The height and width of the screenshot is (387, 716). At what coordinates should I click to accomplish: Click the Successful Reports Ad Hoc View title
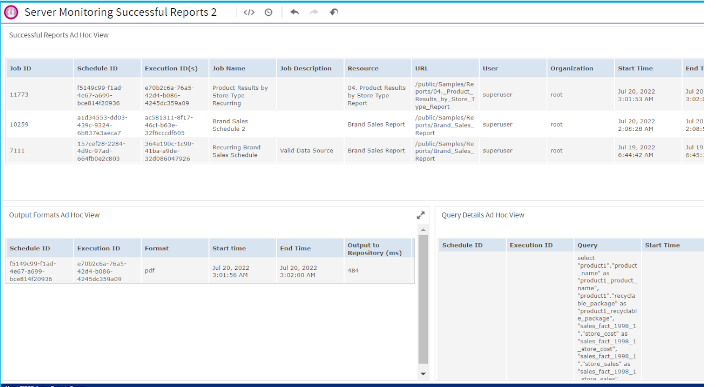(x=59, y=35)
